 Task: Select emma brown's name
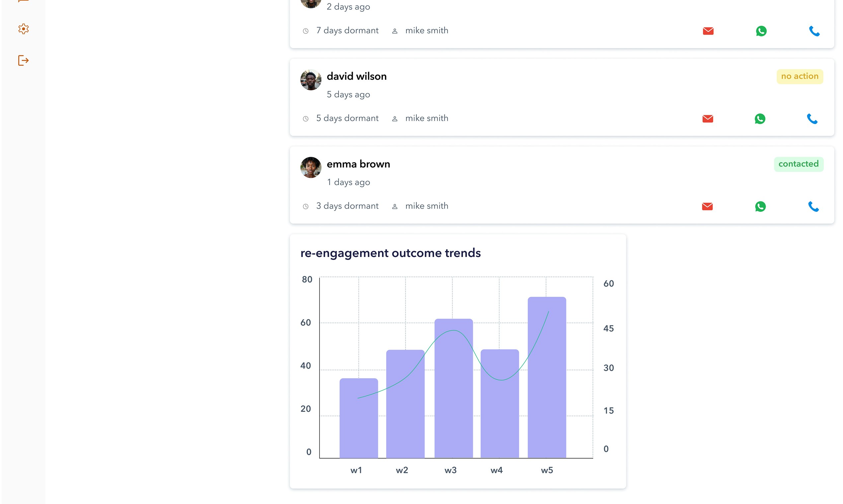(x=358, y=164)
